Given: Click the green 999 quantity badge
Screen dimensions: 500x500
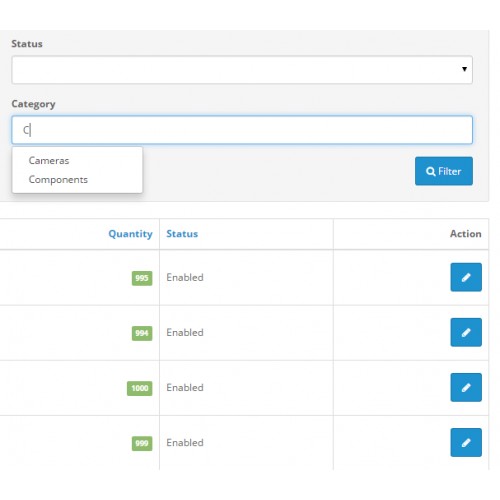Looking at the screenshot, I should tap(142, 443).
